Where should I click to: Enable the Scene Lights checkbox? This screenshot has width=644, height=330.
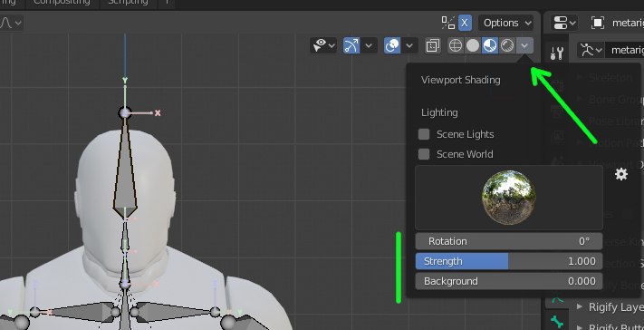(424, 134)
